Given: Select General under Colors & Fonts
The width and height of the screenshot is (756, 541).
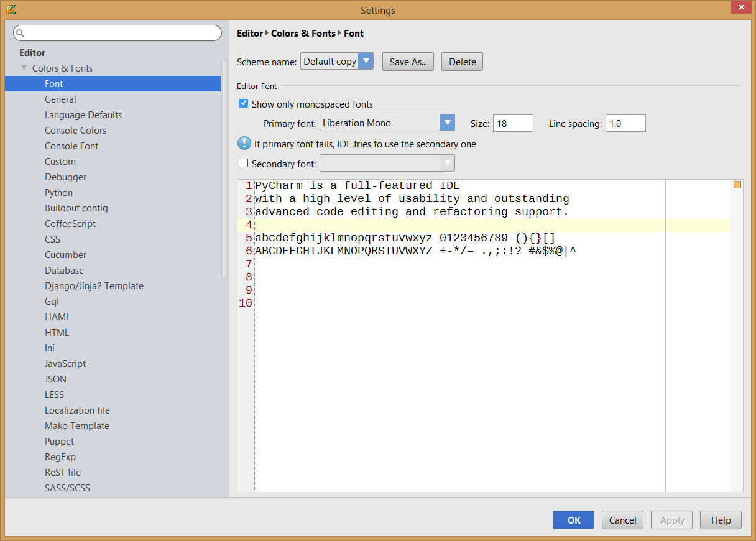Looking at the screenshot, I should coord(60,99).
